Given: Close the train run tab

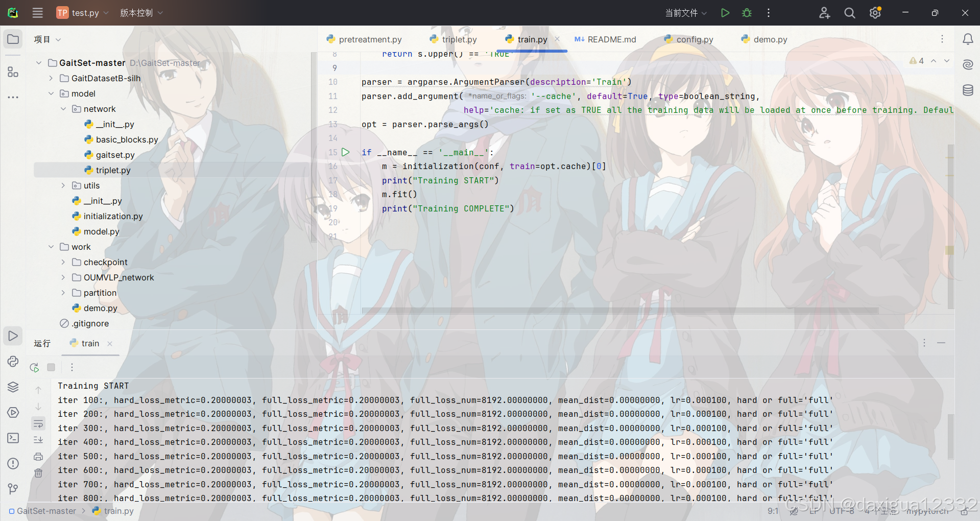Looking at the screenshot, I should 110,343.
